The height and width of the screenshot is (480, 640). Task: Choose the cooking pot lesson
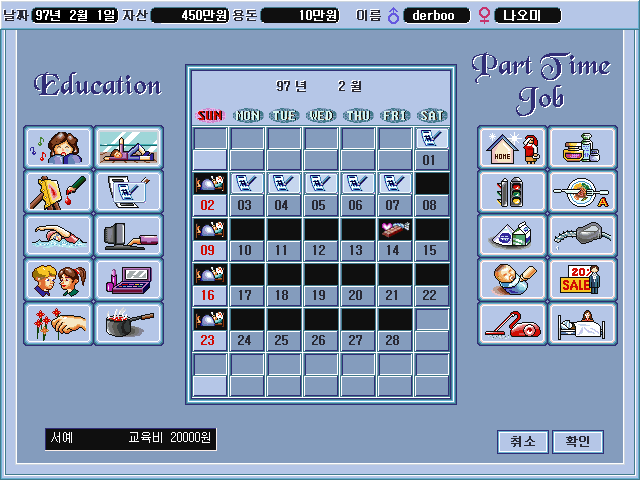coord(129,323)
